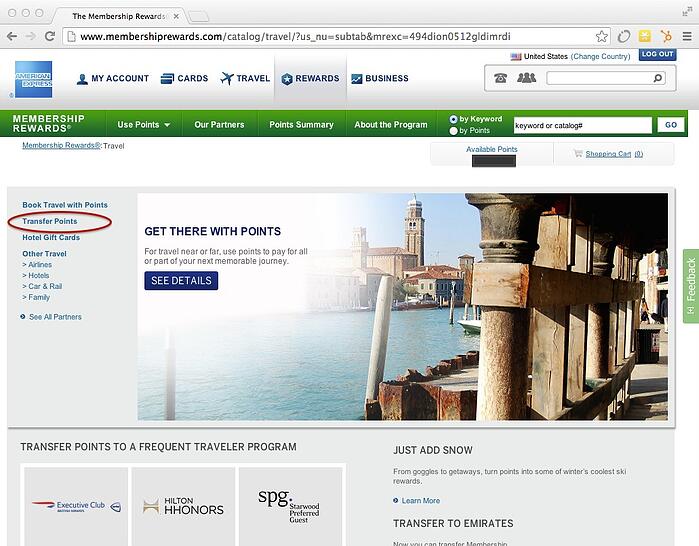Expand Airlines under Other Travel
This screenshot has height=546, width=699.
[39, 264]
